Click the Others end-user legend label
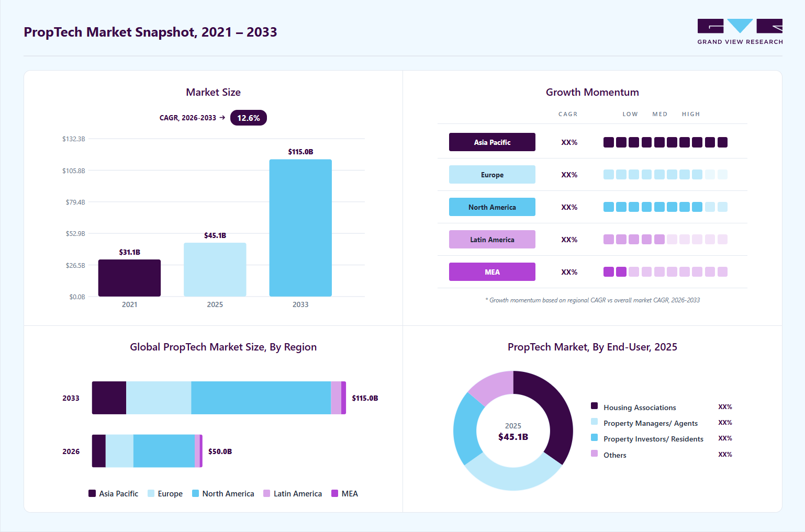This screenshot has height=532, width=805. (x=614, y=455)
